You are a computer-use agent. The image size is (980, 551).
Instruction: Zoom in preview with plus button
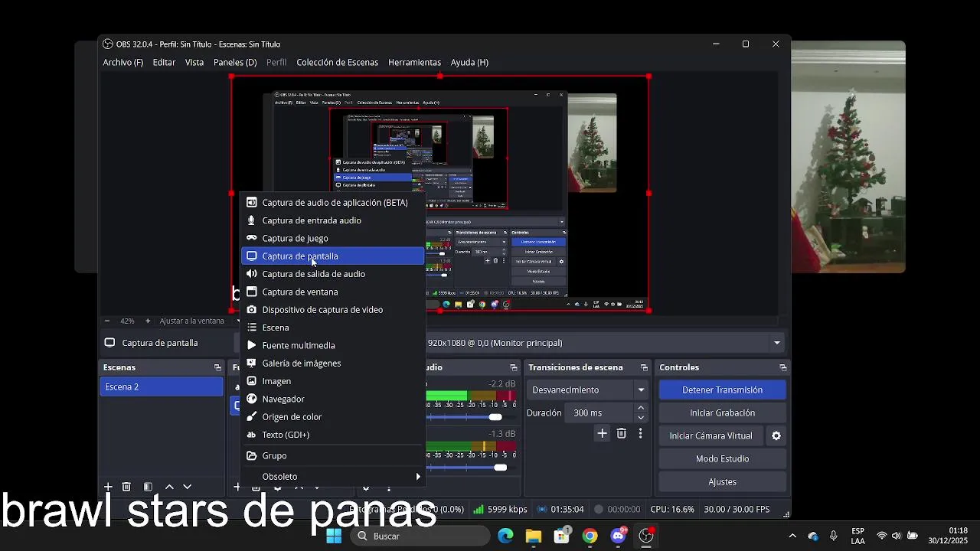point(148,321)
